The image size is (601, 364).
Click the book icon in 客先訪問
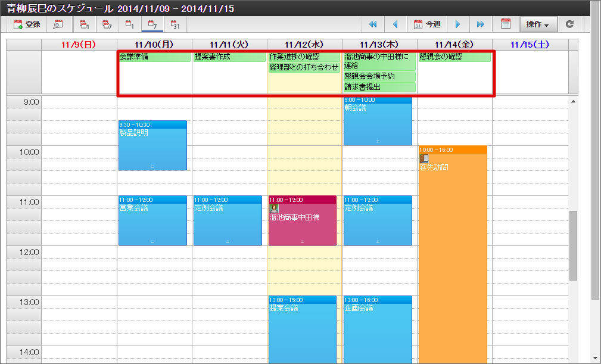(x=424, y=158)
